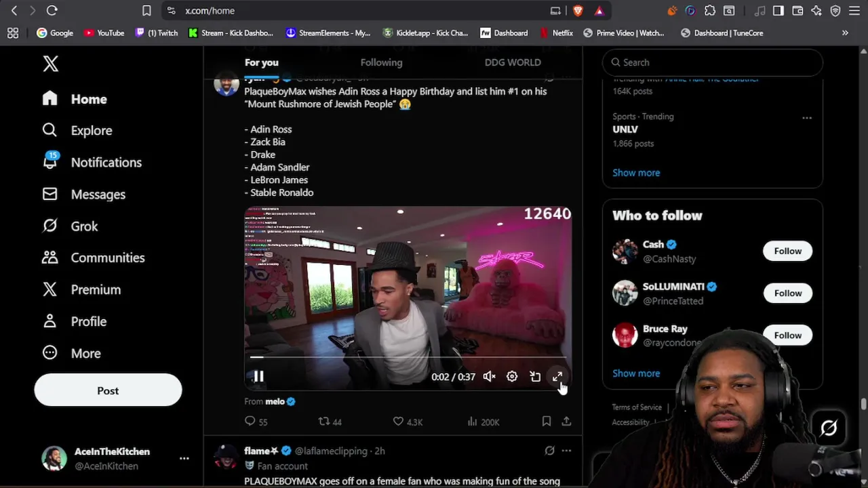
Task: Follow Bruce Ray
Action: click(x=787, y=335)
